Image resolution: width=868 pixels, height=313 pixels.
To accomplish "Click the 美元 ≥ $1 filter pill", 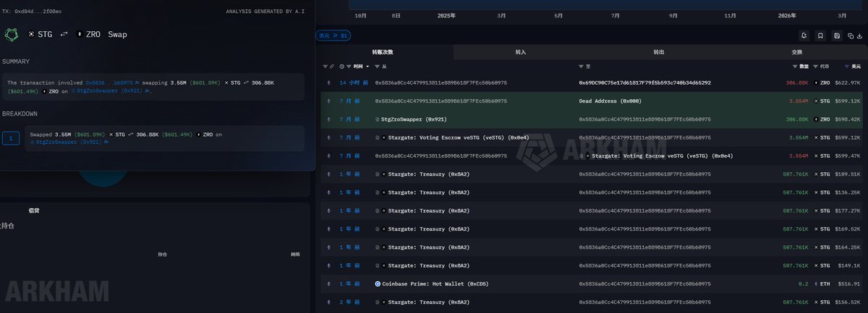I will [x=333, y=35].
